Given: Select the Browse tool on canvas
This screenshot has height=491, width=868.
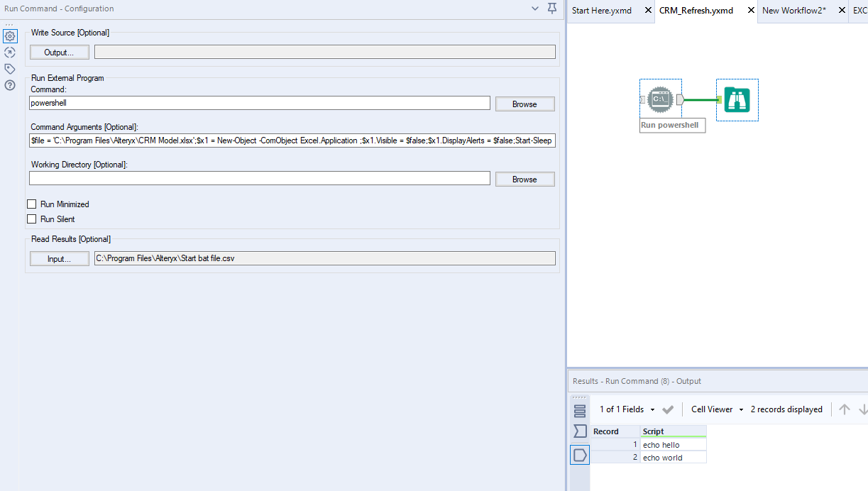Looking at the screenshot, I should pyautogui.click(x=737, y=99).
